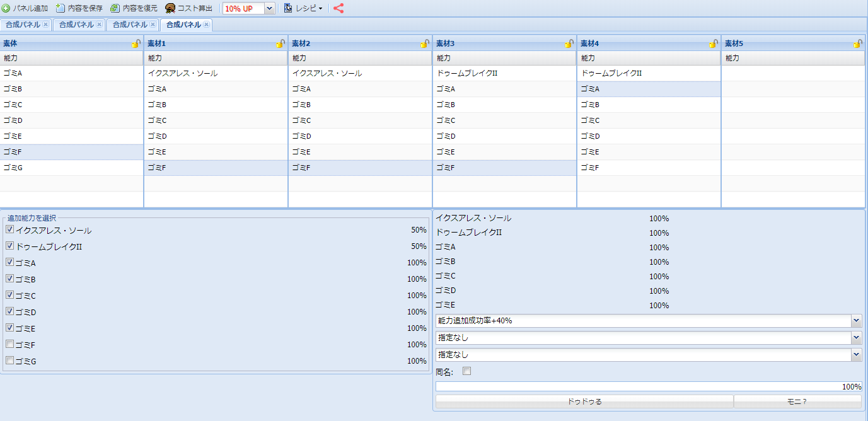
Task: Click 能力 header in 素体 column
Action: [x=72, y=58]
